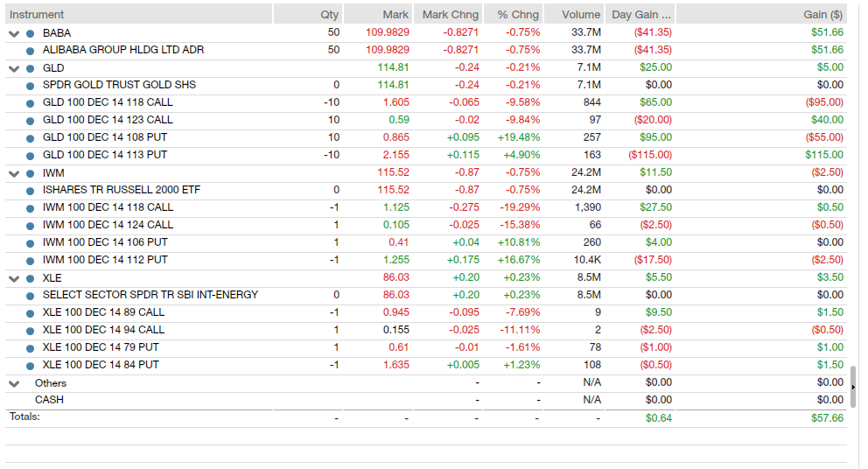The image size is (868, 469).
Task: Click the blue dot beside ISHARES TR RUSSELL 2000 ETF
Action: pyautogui.click(x=31, y=191)
